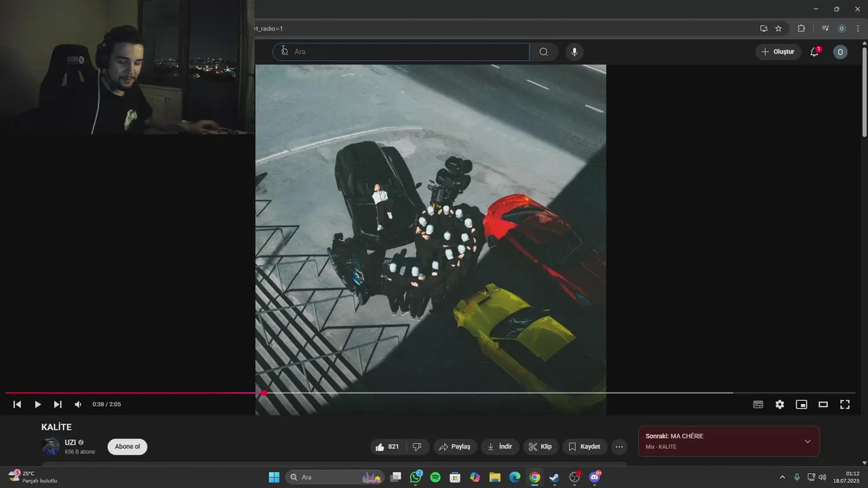Open the tray volume speaker icon

(822, 477)
